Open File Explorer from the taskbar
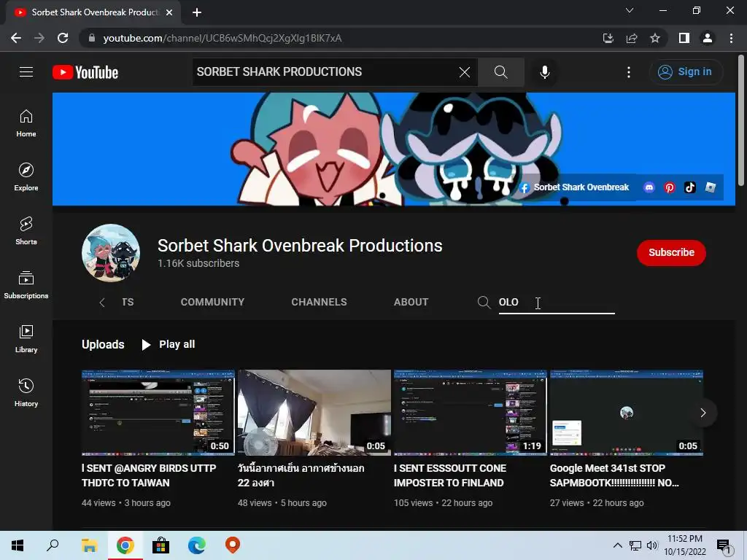The width and height of the screenshot is (747, 560). coord(89,545)
